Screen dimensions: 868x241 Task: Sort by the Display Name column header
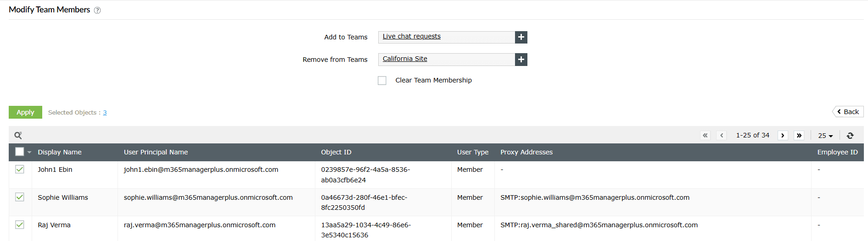[x=60, y=152]
